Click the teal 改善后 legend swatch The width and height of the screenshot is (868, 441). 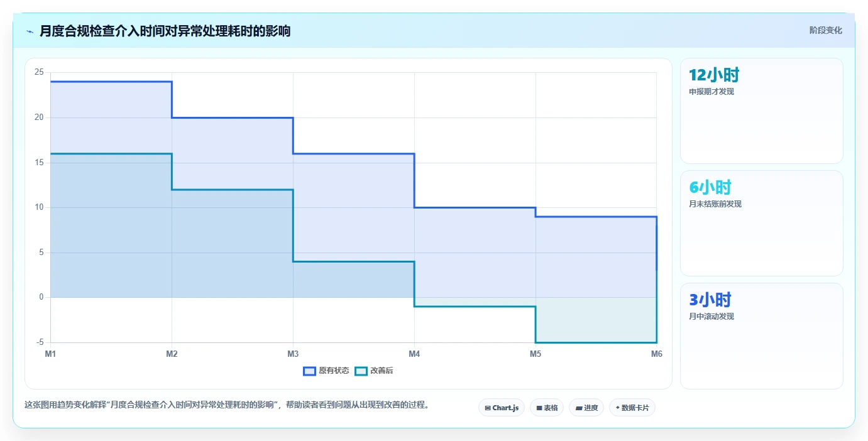361,371
